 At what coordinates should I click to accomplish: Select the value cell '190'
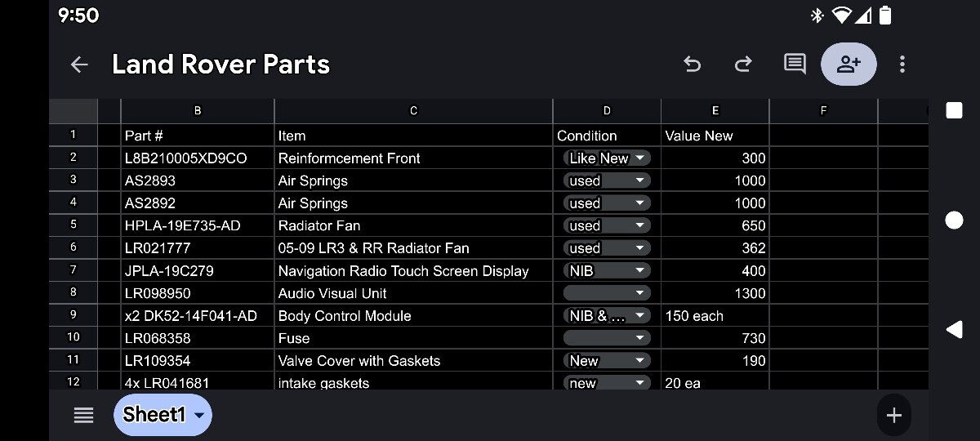coord(715,360)
